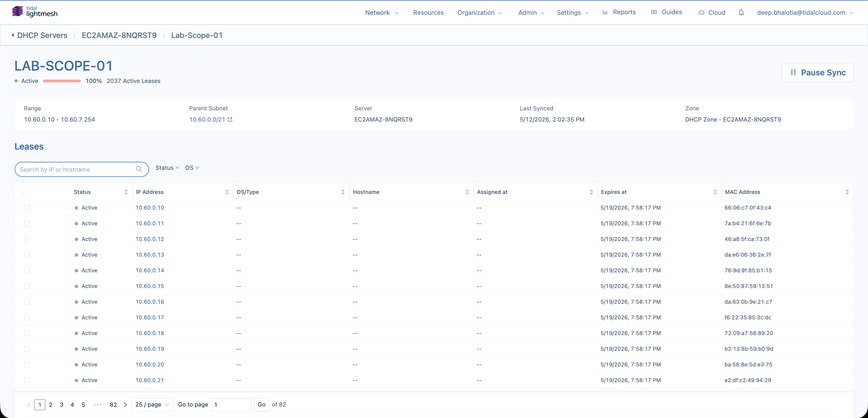Open parent subnet 10.60.0.0/21 link

[x=207, y=119]
